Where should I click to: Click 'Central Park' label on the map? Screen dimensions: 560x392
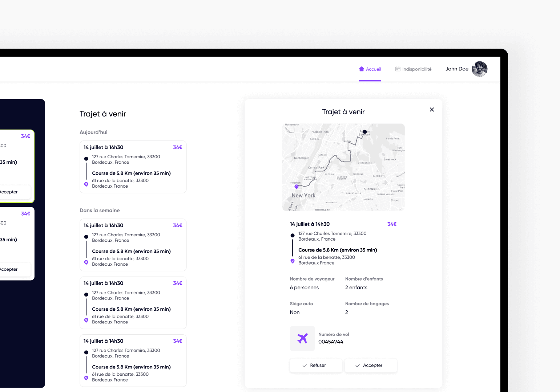pos(316,168)
